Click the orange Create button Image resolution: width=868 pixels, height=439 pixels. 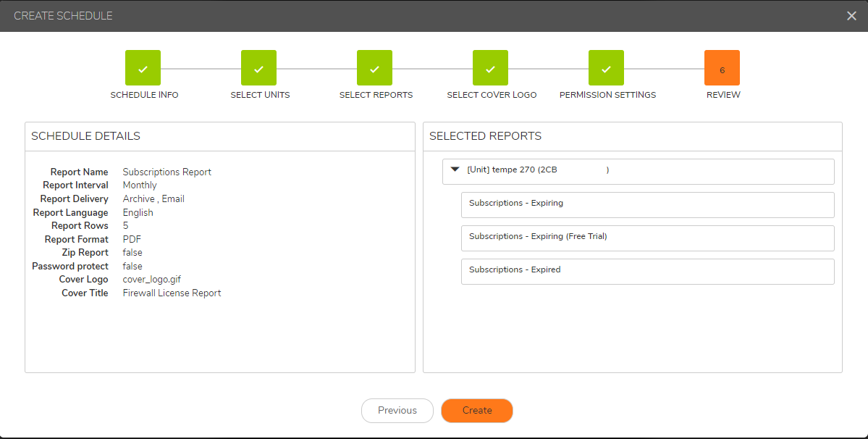(476, 411)
